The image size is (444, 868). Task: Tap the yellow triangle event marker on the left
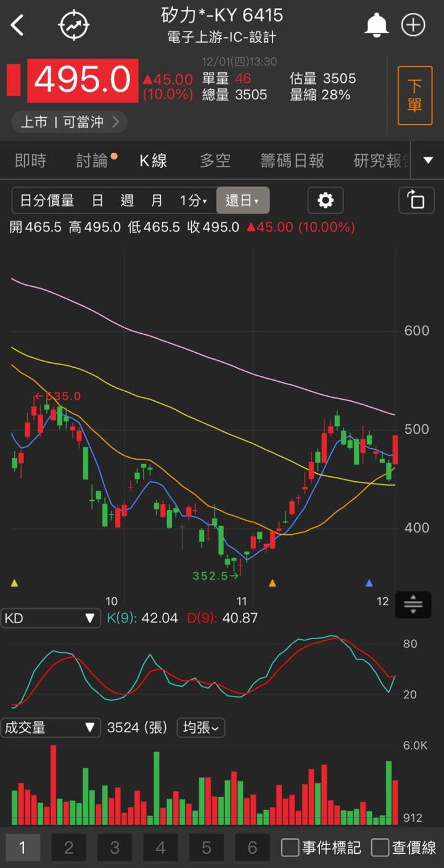(15, 582)
